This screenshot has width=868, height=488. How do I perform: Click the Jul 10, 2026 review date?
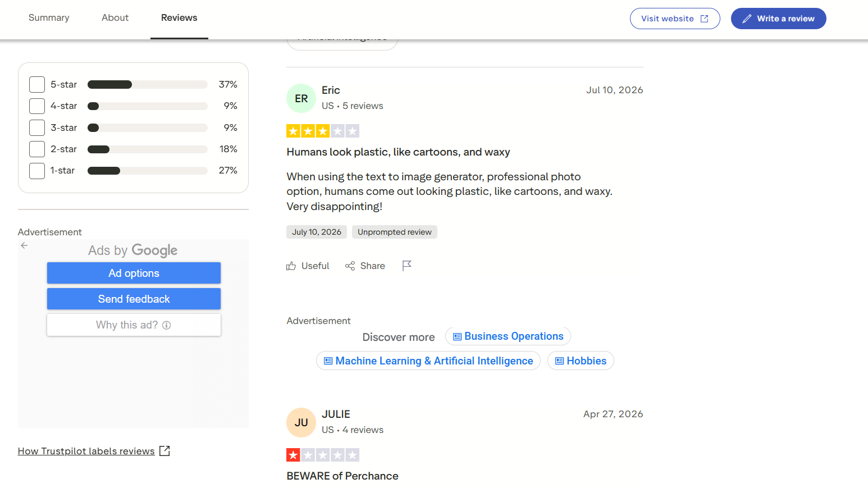pos(615,90)
